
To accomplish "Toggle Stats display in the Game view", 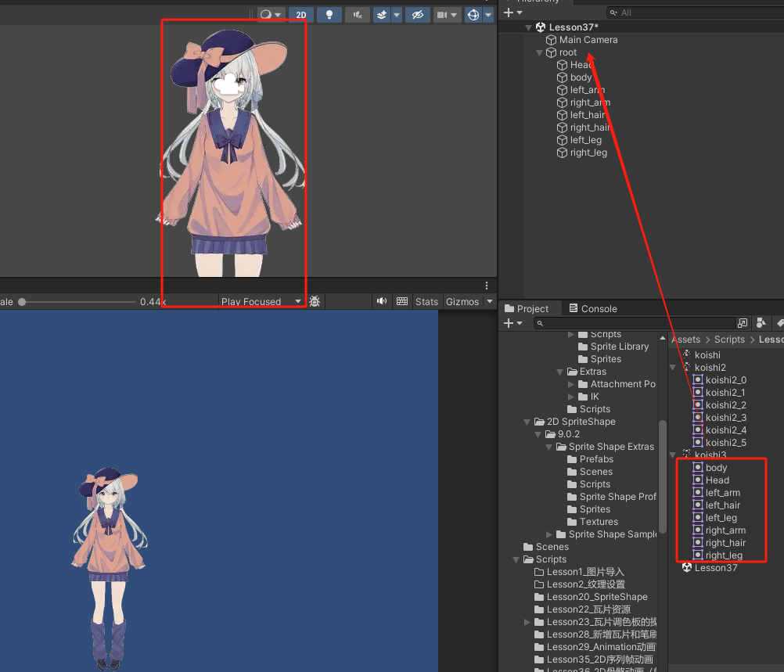I will point(426,301).
